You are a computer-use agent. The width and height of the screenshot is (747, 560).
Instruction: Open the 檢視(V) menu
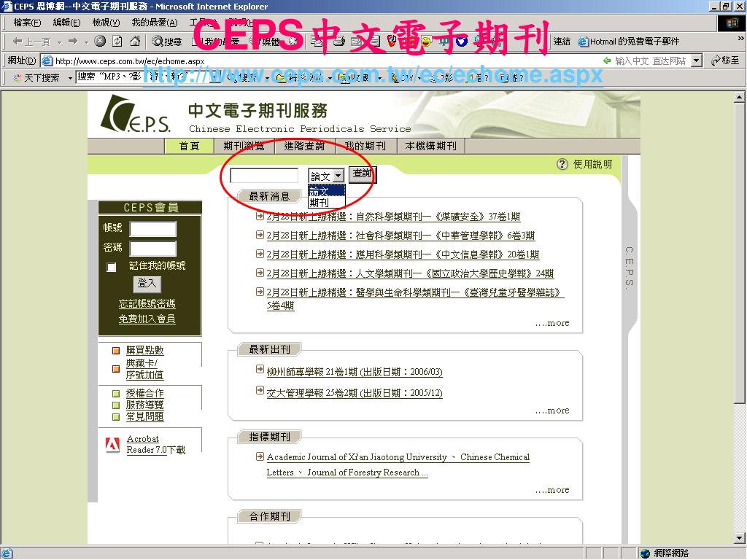tap(106, 23)
